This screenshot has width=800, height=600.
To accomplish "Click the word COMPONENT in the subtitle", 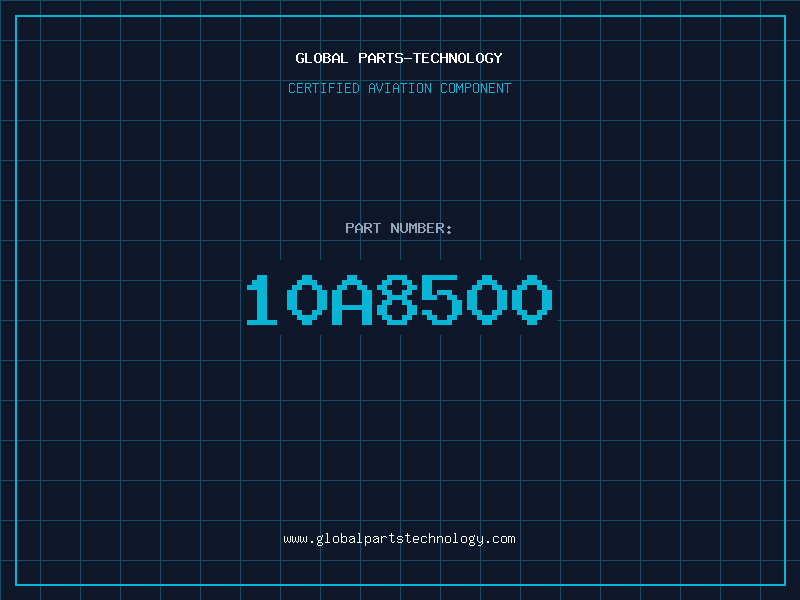I will pyautogui.click(x=476, y=88).
